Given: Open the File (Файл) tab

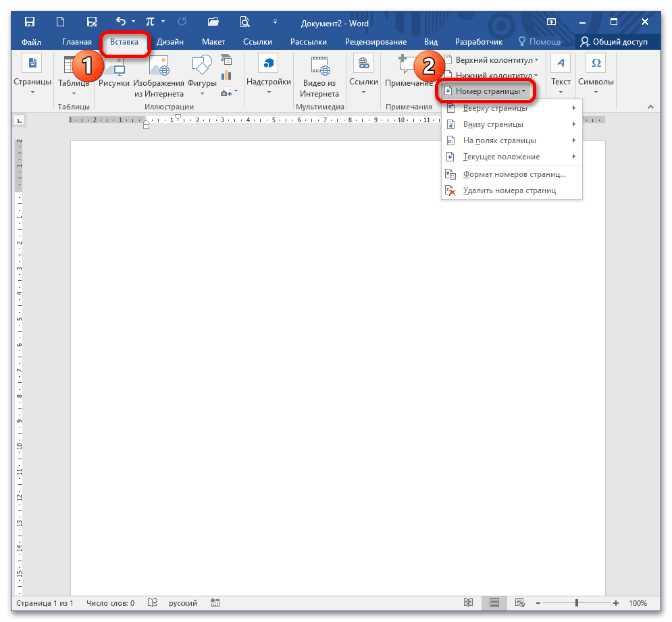Looking at the screenshot, I should coord(31,42).
